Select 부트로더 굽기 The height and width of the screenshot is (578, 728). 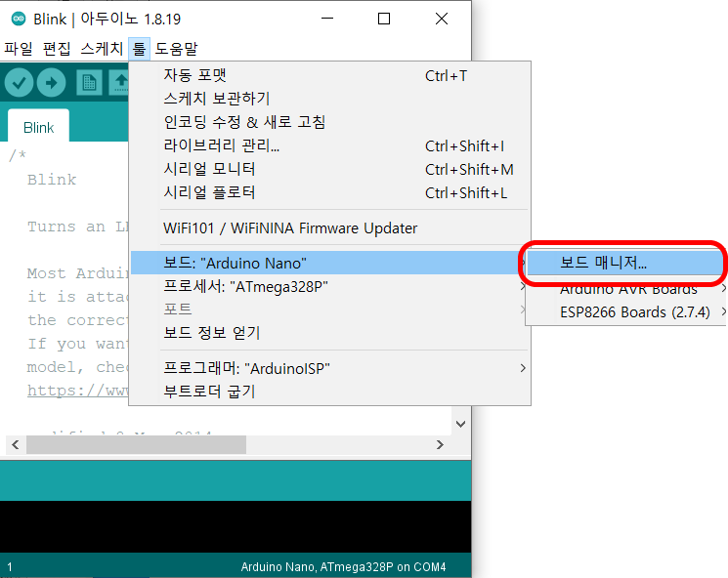329,392
